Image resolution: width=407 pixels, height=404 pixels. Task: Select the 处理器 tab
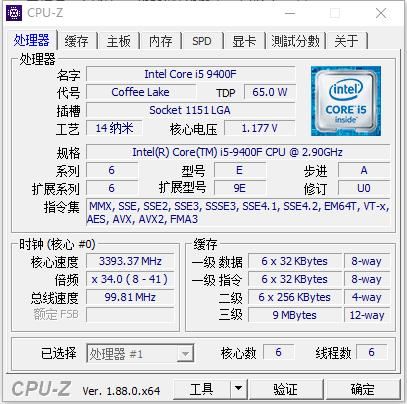pyautogui.click(x=31, y=40)
